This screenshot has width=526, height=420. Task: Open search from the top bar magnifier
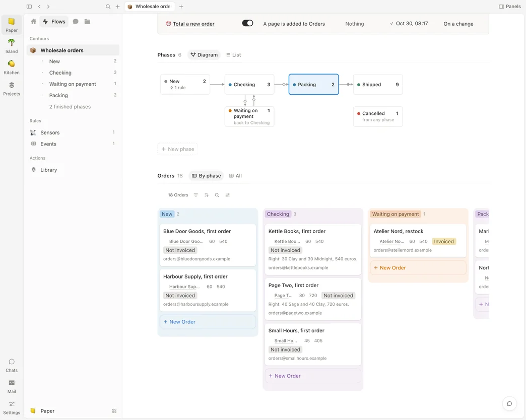pos(108,7)
